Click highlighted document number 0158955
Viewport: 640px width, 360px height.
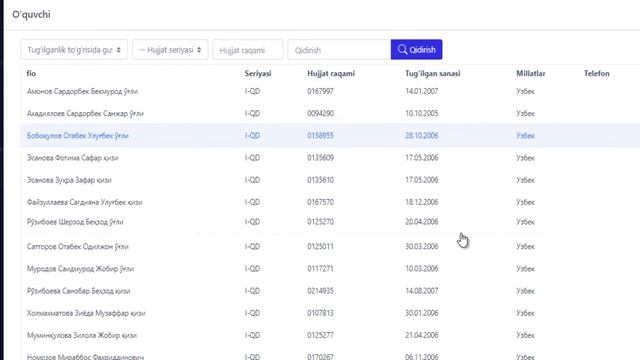click(320, 136)
